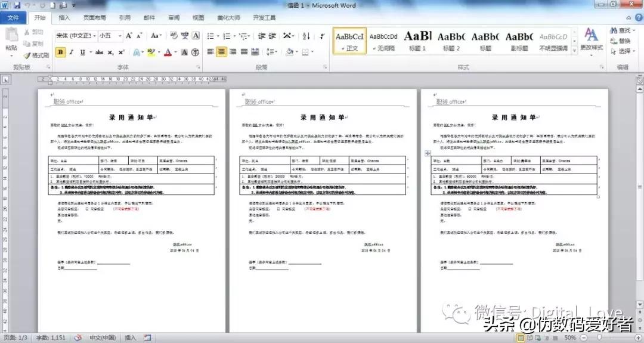This screenshot has height=343, width=644.
Task: Justify paragraph text
Action: point(244,52)
